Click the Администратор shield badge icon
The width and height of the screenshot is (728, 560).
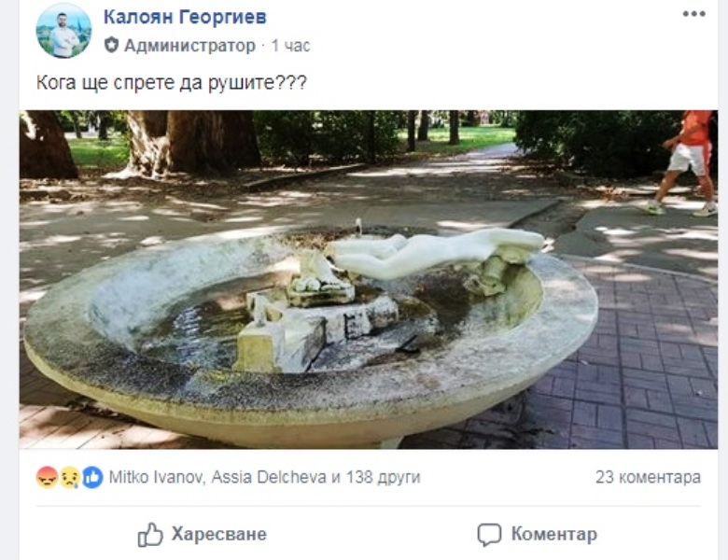111,45
